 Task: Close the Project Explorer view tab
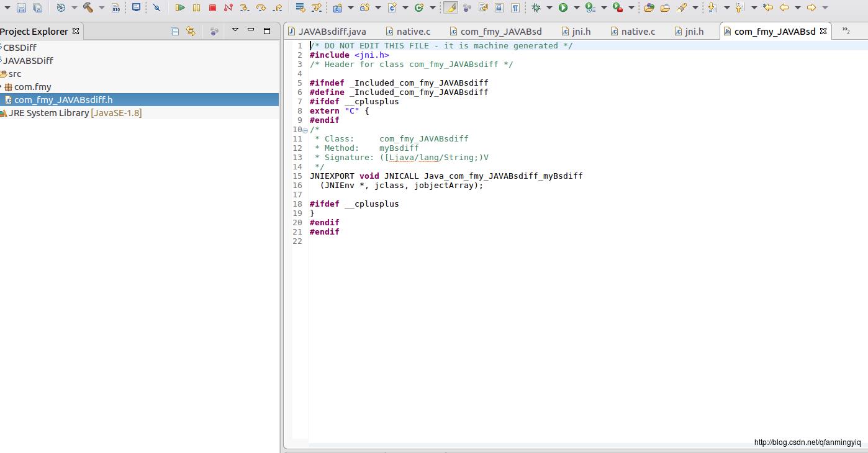(x=76, y=31)
